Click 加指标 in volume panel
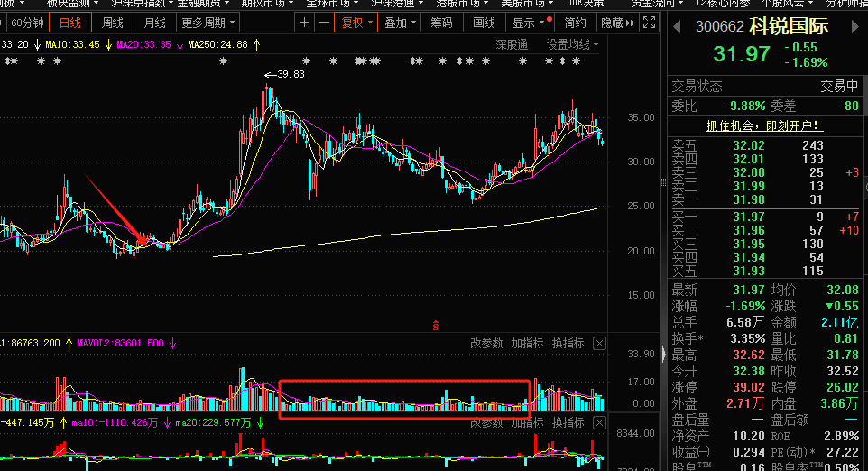Image resolution: width=868 pixels, height=471 pixels. click(x=527, y=343)
